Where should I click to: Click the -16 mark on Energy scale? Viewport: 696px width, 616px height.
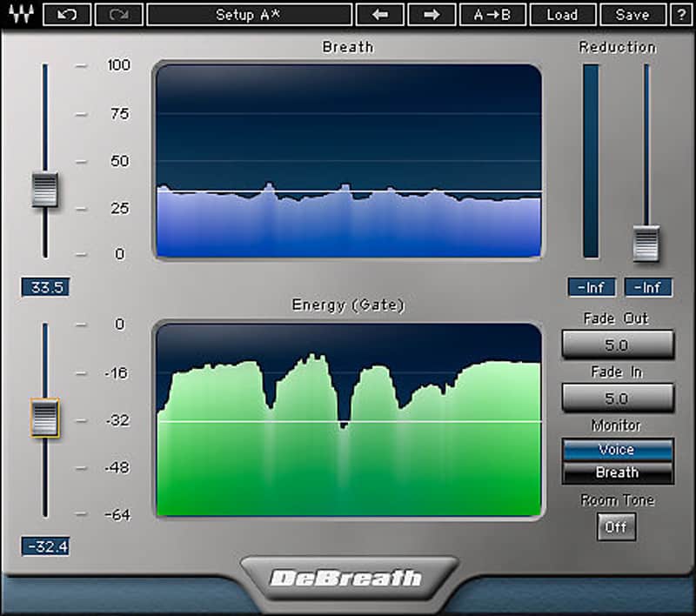(117, 373)
